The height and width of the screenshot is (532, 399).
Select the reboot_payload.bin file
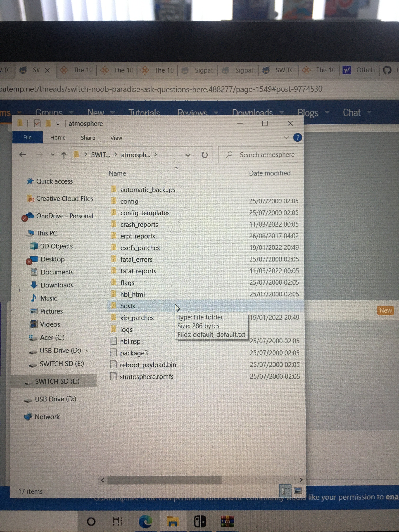148,365
